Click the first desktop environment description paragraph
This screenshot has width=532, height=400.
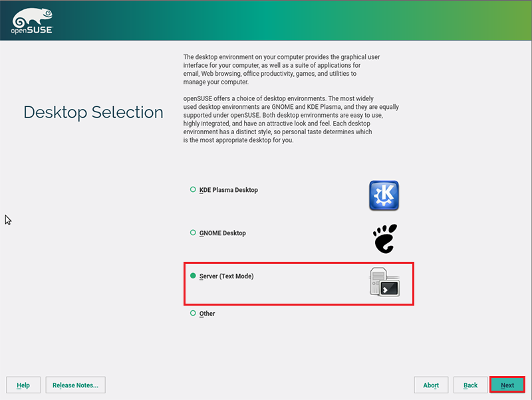point(281,70)
